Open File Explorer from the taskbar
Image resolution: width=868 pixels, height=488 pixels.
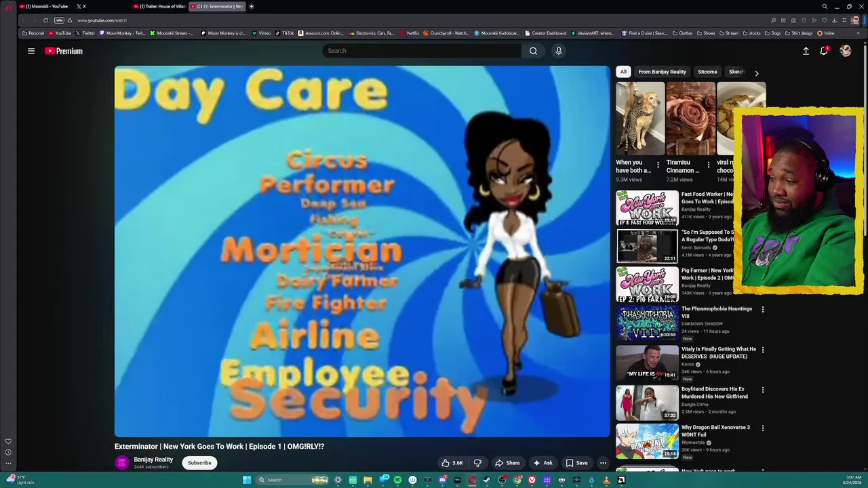pos(368,480)
